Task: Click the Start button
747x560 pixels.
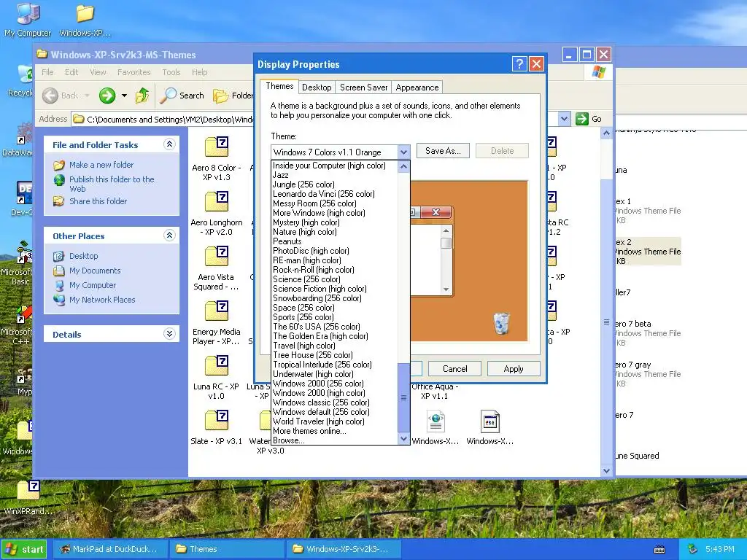Action: pos(24,550)
